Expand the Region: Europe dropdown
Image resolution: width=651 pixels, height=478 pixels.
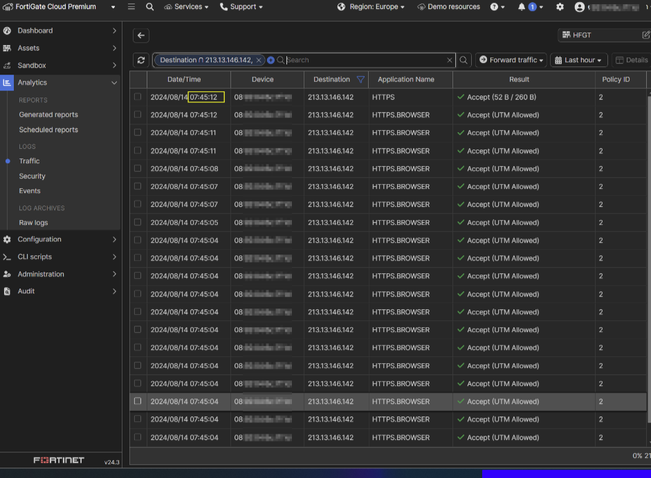pyautogui.click(x=372, y=7)
